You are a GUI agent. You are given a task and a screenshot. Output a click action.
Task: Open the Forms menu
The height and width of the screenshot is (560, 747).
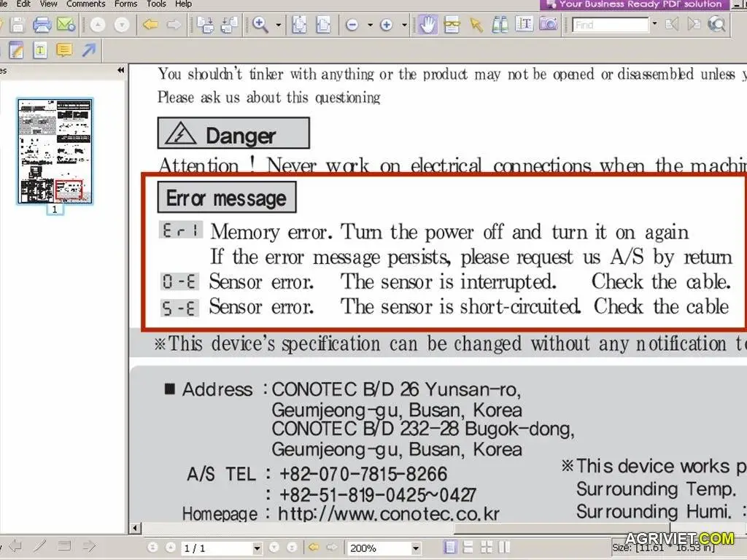126,4
